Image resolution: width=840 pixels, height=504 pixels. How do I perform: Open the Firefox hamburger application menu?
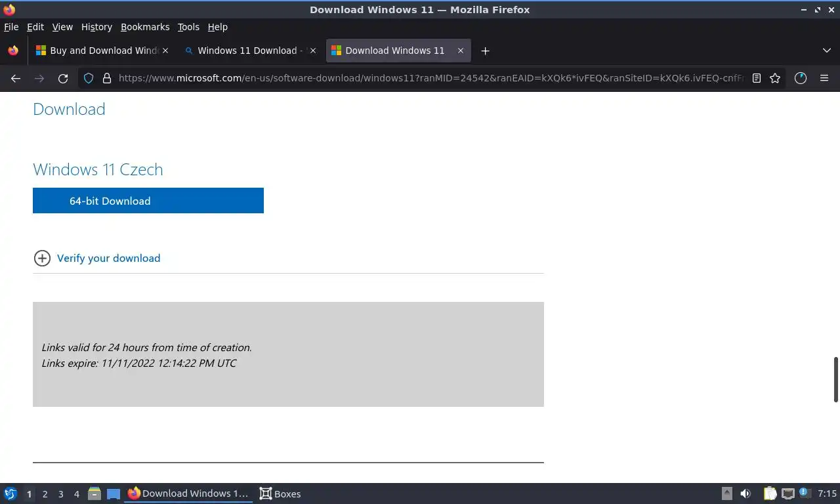tap(824, 78)
